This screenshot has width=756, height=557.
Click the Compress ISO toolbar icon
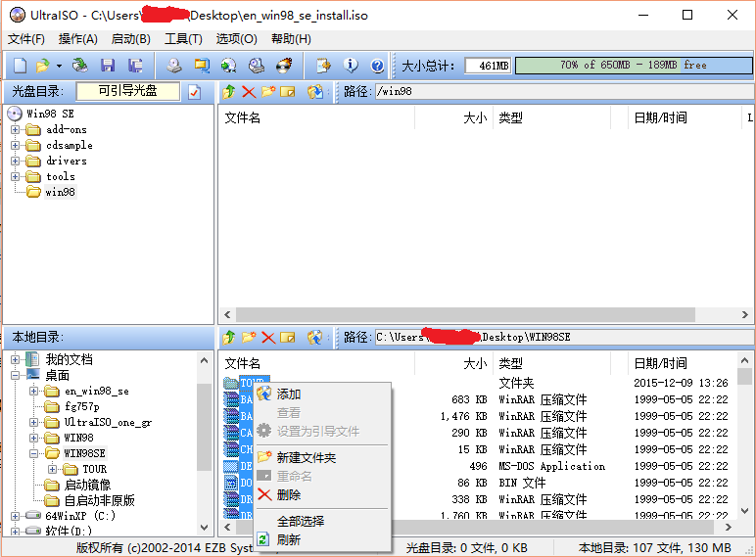202,65
